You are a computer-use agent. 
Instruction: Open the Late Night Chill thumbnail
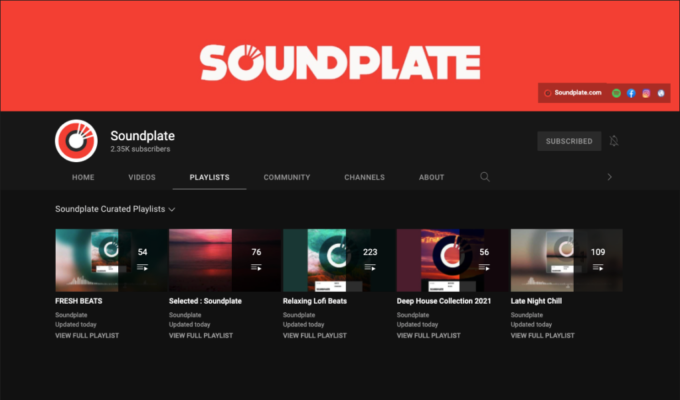(566, 260)
